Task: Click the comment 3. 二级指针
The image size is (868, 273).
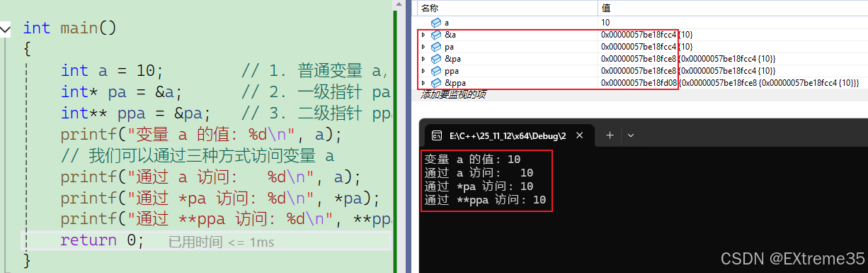Action: 316,113
